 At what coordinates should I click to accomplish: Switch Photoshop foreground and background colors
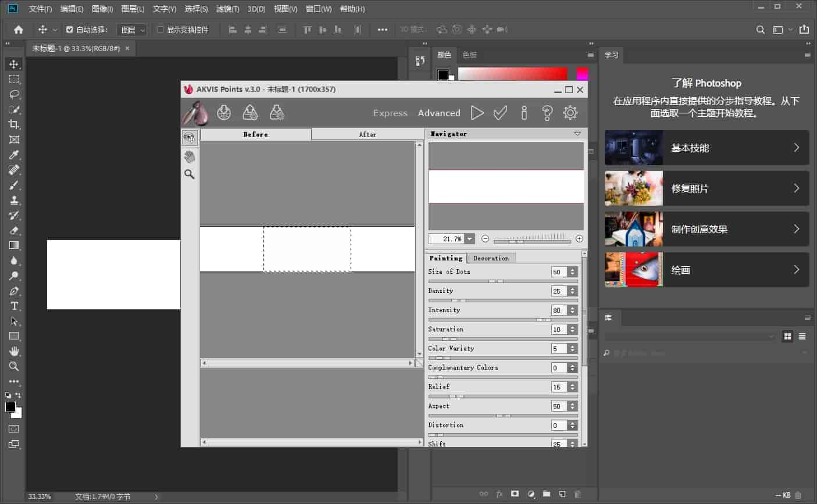point(18,395)
